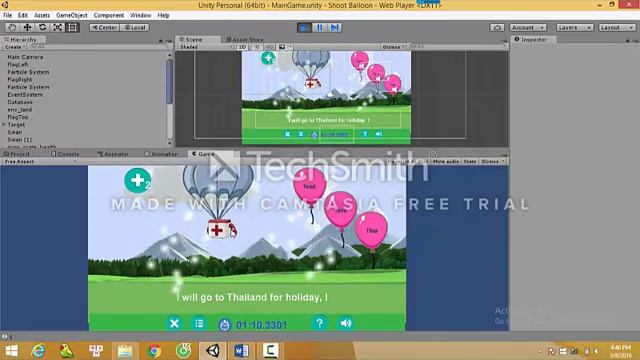Open Internet Explorer from taskbar
The height and width of the screenshot is (360, 640).
38,351
